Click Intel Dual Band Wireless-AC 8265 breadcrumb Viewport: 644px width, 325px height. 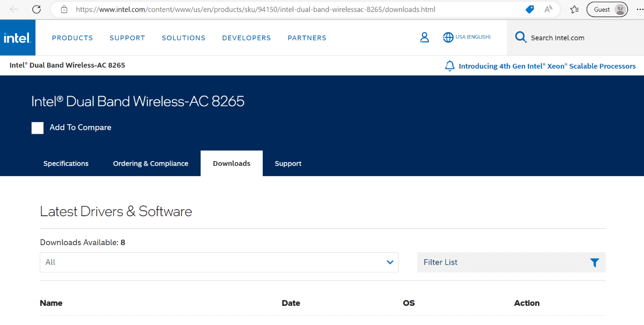coord(67,65)
